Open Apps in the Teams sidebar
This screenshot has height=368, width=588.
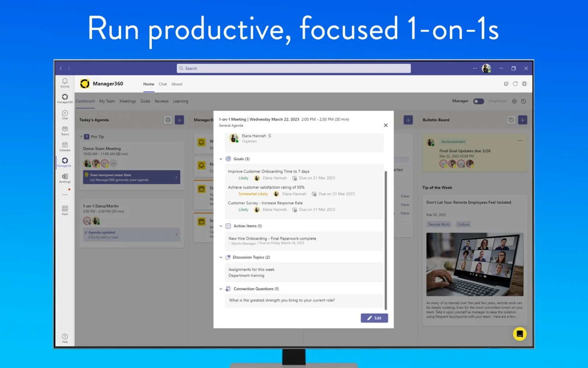coord(65,210)
